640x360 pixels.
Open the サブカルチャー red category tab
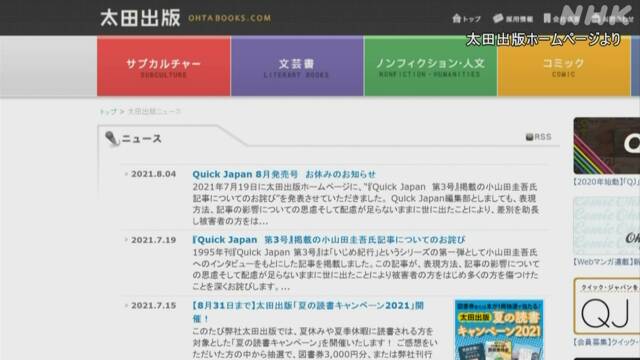164,66
